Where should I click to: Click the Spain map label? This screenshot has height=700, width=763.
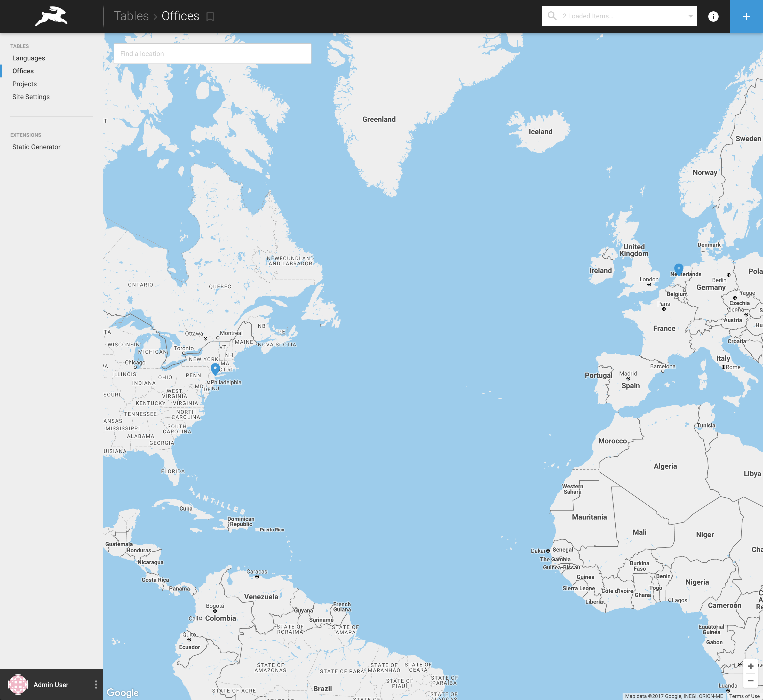click(x=630, y=386)
